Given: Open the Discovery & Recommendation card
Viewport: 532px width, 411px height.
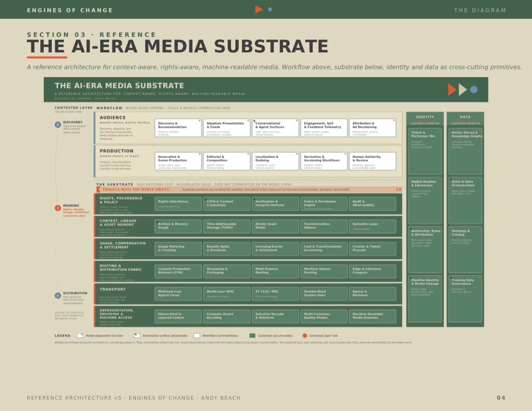Looking at the screenshot, I should 178,128.
